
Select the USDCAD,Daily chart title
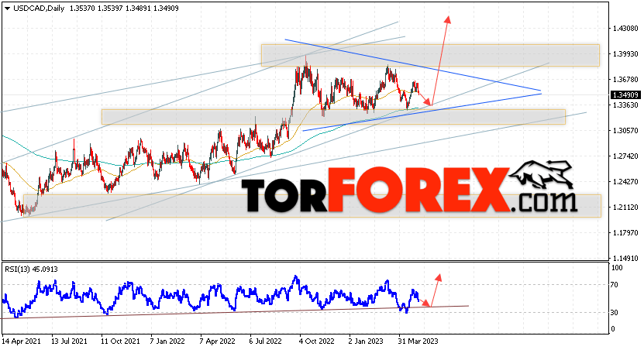(x=39, y=9)
